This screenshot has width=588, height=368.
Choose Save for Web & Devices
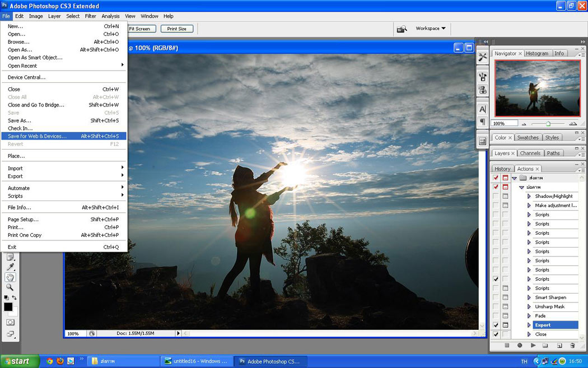tap(37, 136)
